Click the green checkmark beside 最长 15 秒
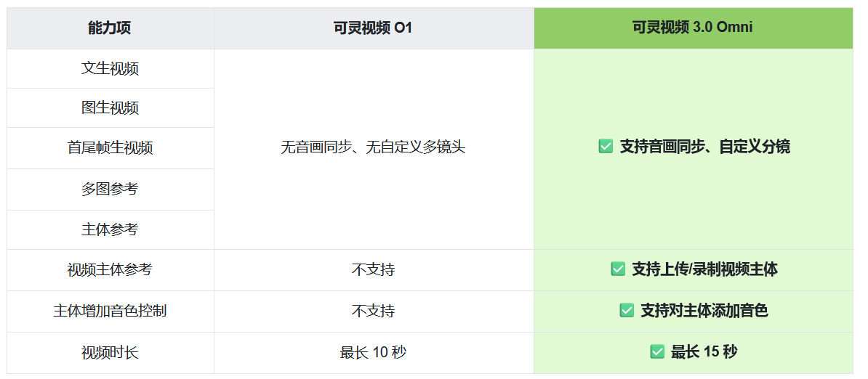The width and height of the screenshot is (868, 379). pyautogui.click(x=657, y=352)
